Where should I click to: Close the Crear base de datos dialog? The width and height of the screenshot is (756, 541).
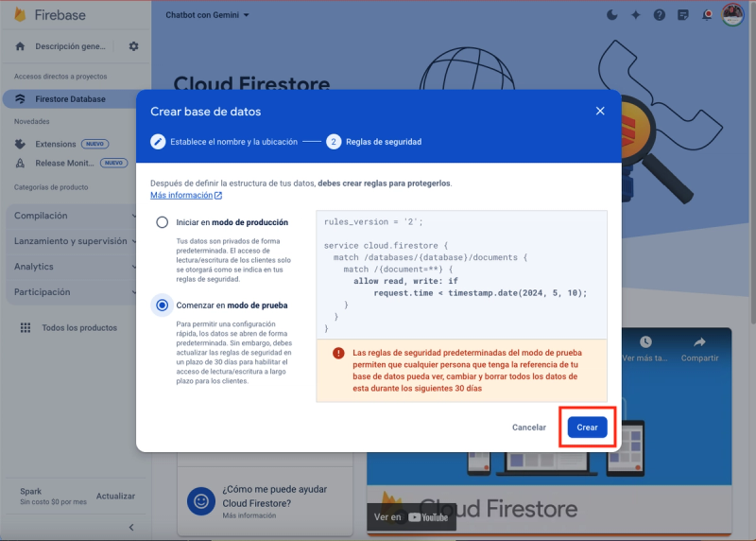[600, 111]
